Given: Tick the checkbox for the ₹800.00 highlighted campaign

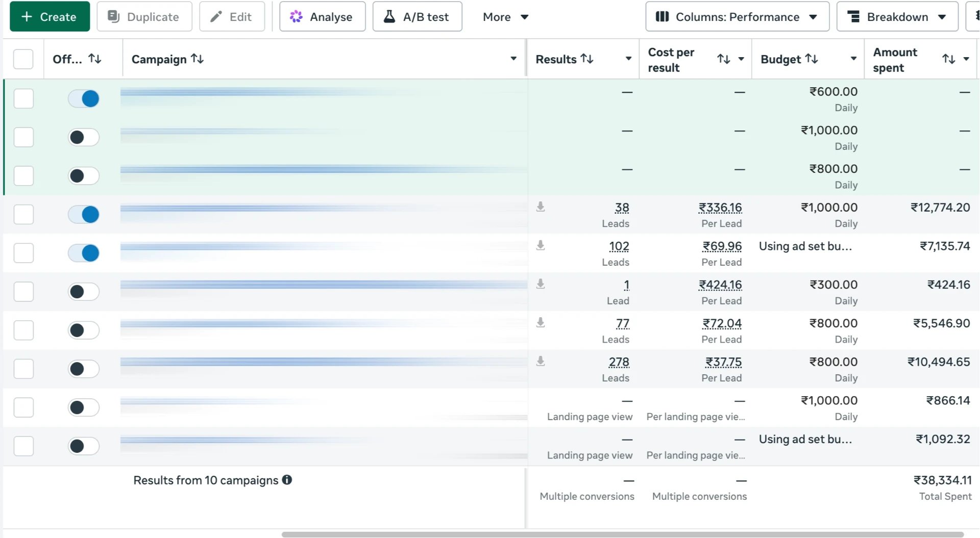Looking at the screenshot, I should [23, 176].
